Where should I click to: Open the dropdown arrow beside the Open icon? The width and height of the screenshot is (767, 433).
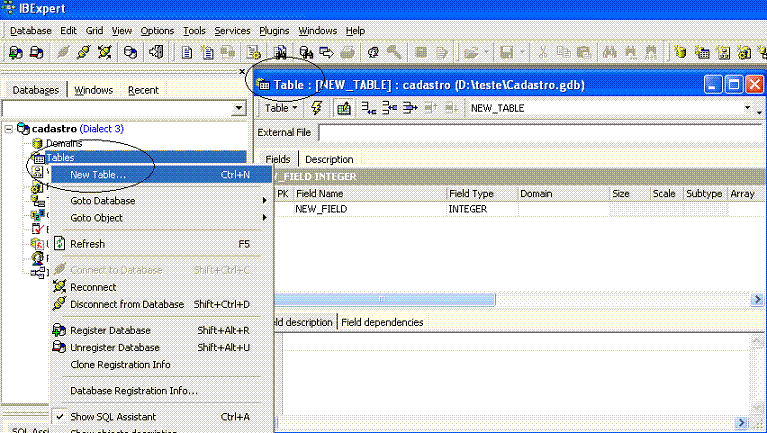[486, 52]
